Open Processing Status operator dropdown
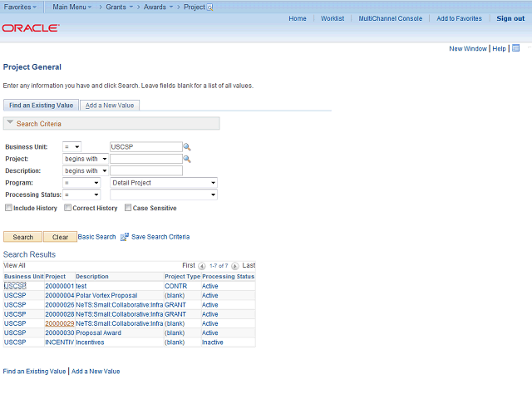The width and height of the screenshot is (532, 399). pos(81,195)
